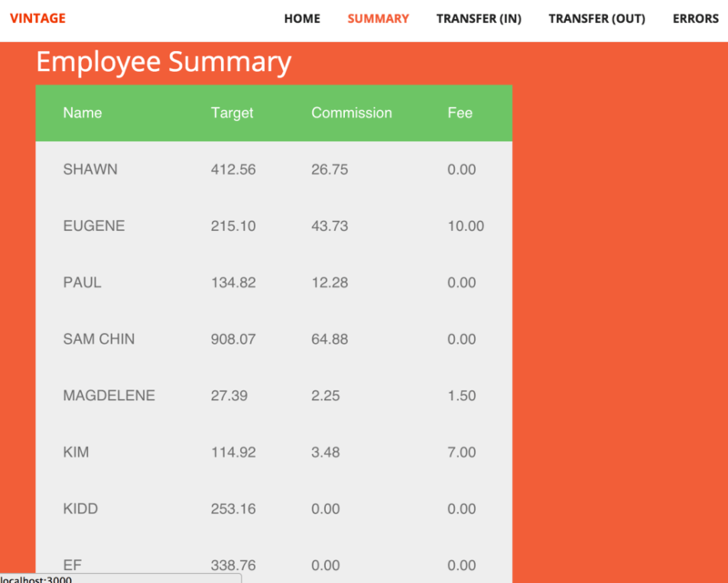Select KIDD's target 253.16
Viewport: 728px width, 583px height.
pos(233,509)
